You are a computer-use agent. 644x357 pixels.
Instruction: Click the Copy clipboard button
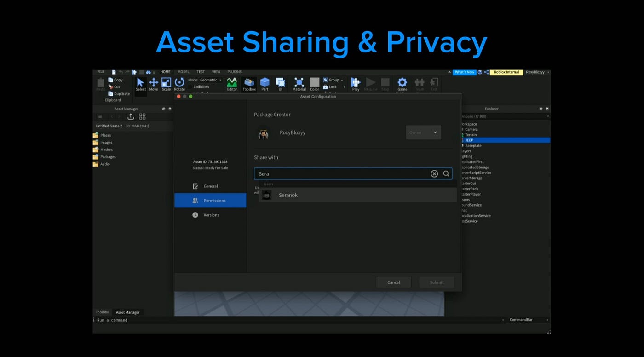(115, 80)
